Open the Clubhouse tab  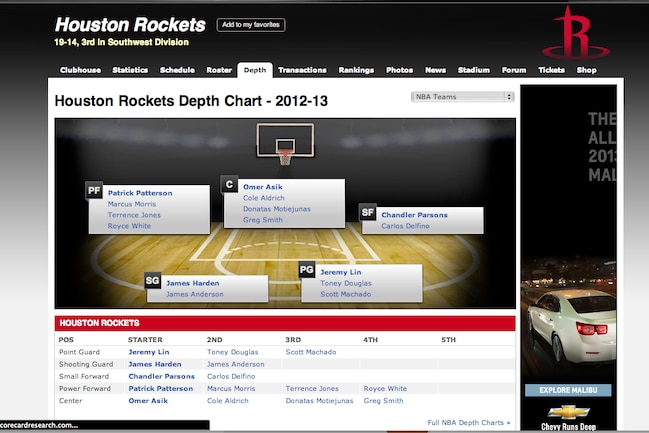80,70
